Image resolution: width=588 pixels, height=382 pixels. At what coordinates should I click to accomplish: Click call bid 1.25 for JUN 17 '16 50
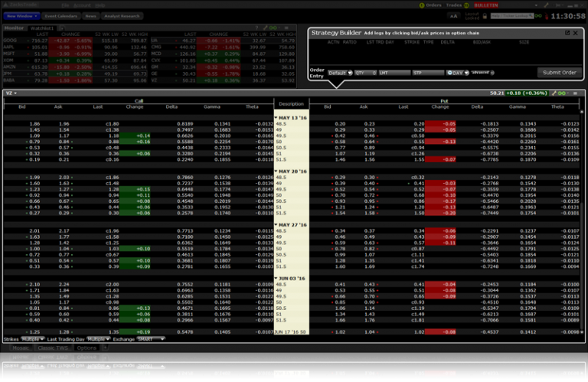34,332
